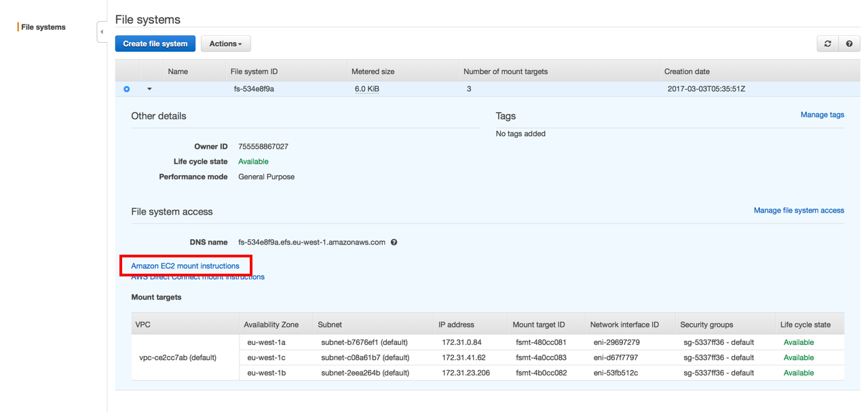The image size is (868, 417).
Task: Click Manage file system access link
Action: click(x=799, y=211)
